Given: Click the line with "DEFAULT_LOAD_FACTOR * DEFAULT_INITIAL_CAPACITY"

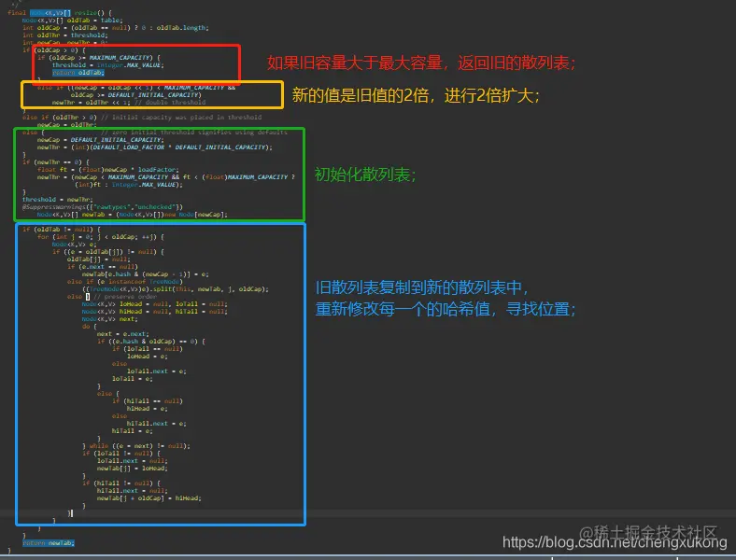Looking at the screenshot, I should coord(154,147).
